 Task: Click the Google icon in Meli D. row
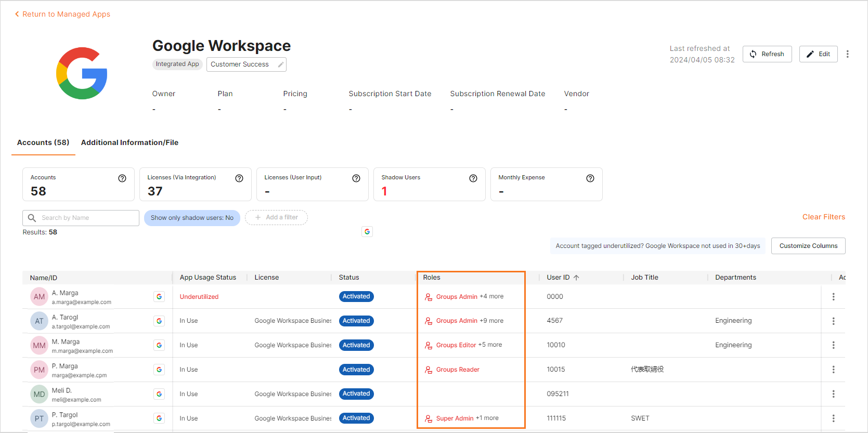tap(159, 394)
